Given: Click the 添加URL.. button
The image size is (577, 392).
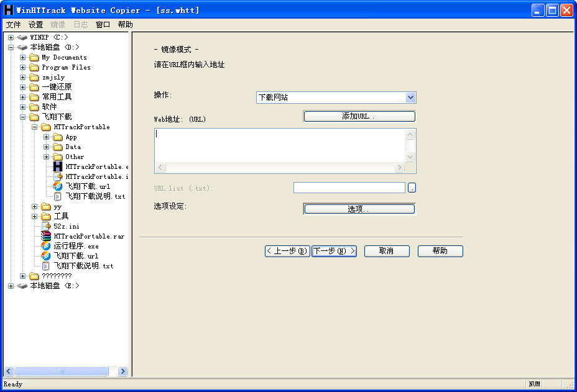Looking at the screenshot, I should [359, 116].
